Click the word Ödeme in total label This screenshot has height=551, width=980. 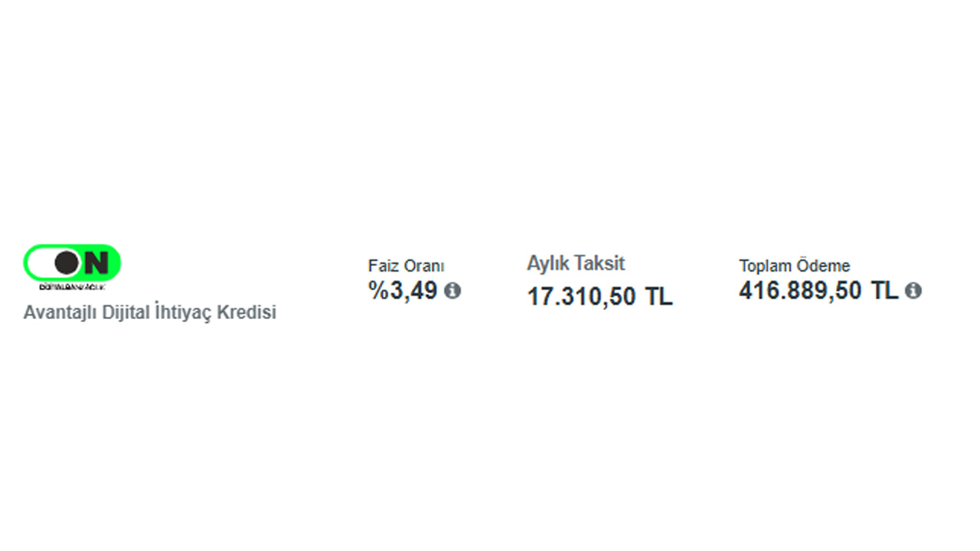(825, 266)
